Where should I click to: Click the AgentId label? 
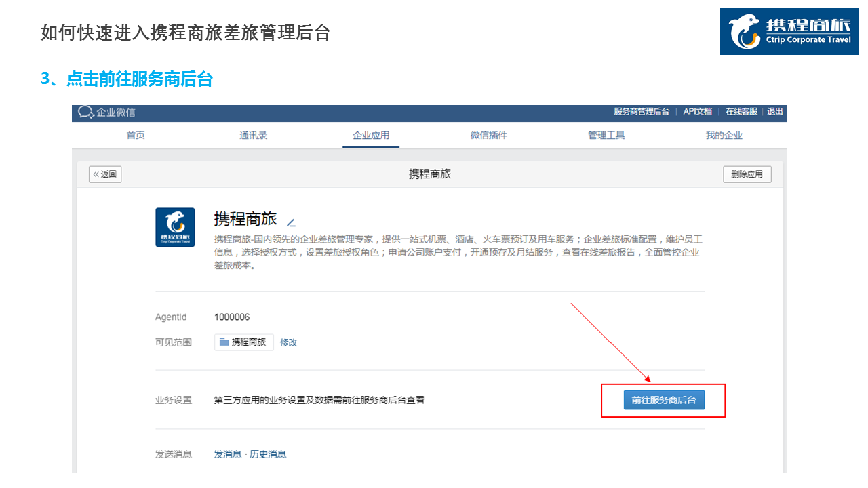(171, 317)
